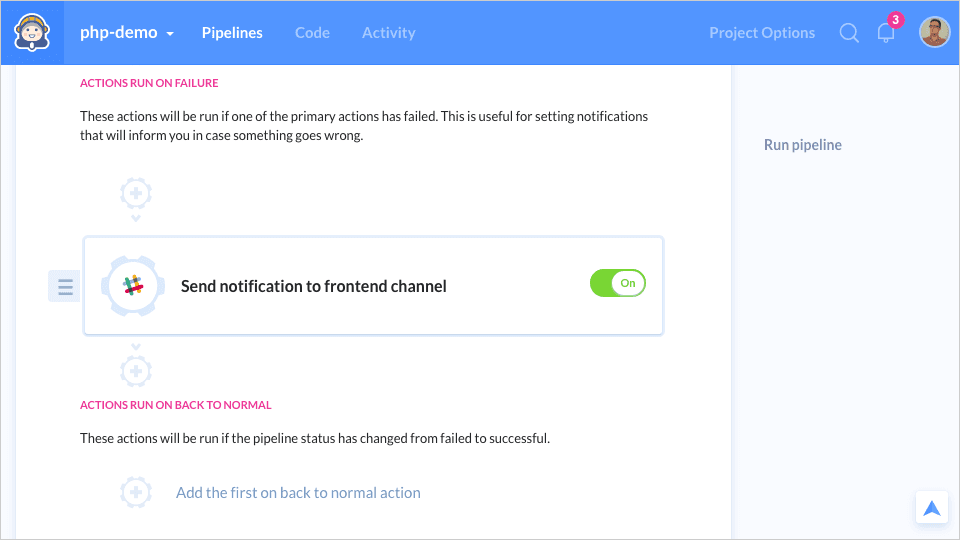
Task: Open Project Options
Action: (x=762, y=33)
